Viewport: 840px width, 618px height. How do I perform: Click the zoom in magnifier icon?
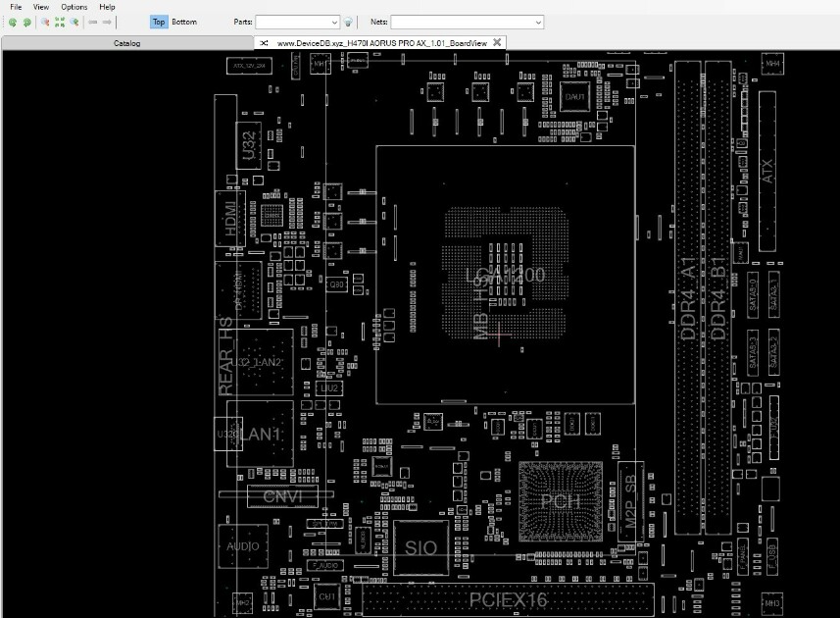coord(45,22)
